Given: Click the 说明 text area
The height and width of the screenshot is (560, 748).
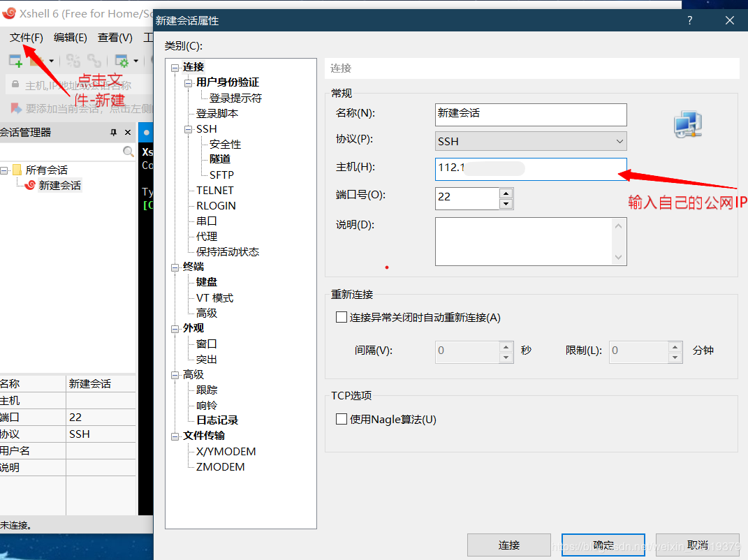Looking at the screenshot, I should click(531, 242).
